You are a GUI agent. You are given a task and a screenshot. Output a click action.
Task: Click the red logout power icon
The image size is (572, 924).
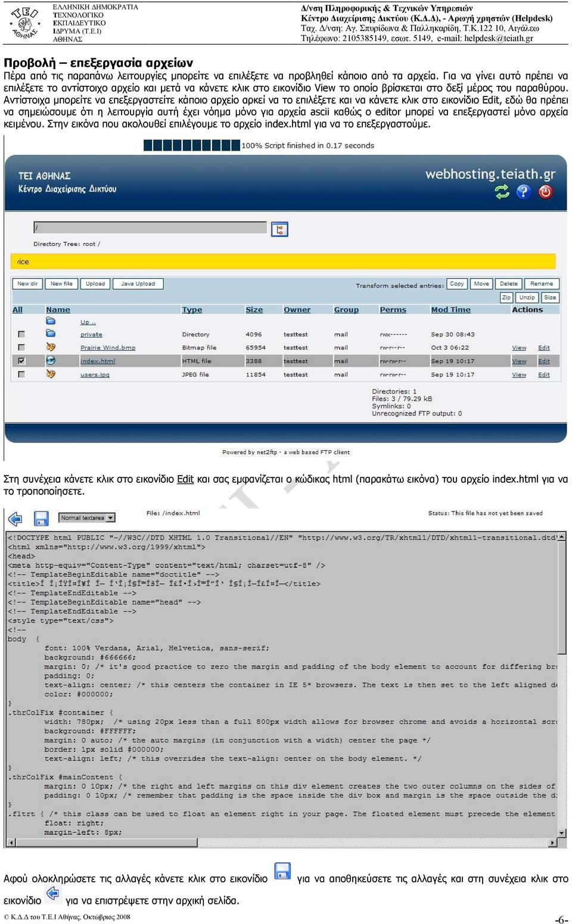click(x=545, y=192)
